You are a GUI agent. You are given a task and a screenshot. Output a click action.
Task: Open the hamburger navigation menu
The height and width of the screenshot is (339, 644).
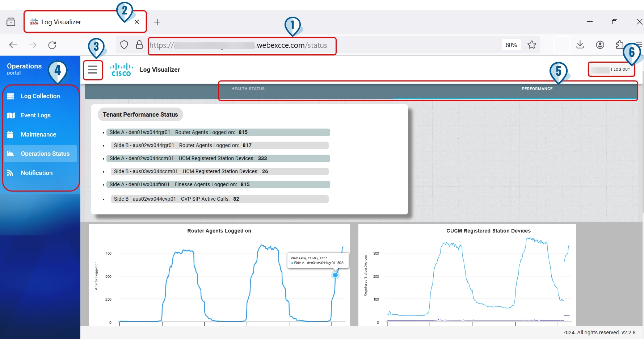point(93,70)
